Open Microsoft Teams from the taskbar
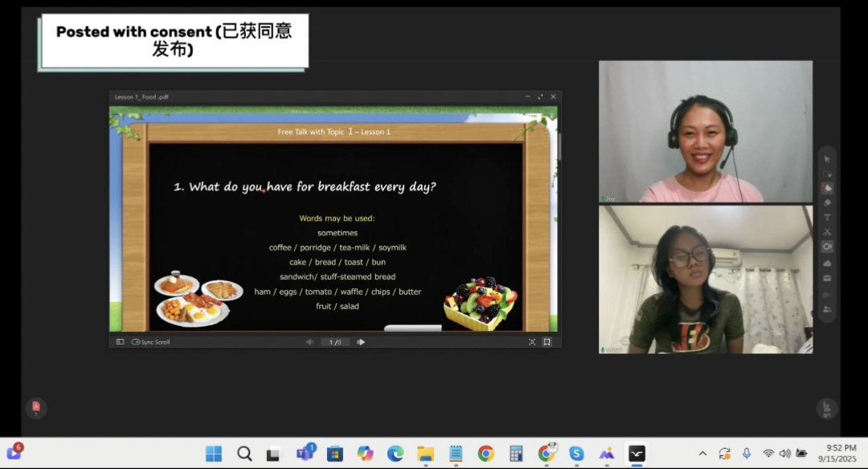This screenshot has width=868, height=469. point(305,454)
